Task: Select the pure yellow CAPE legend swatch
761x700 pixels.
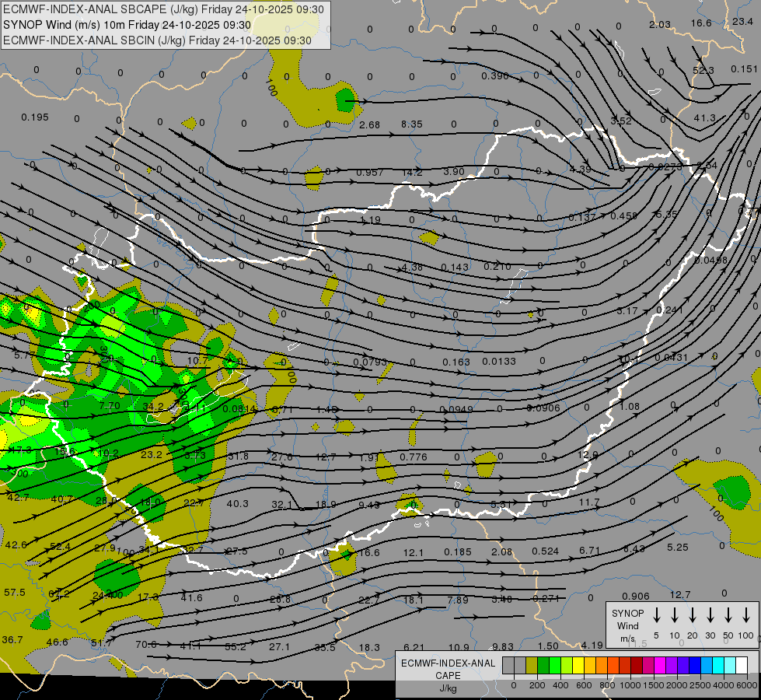Action: pyautogui.click(x=578, y=666)
